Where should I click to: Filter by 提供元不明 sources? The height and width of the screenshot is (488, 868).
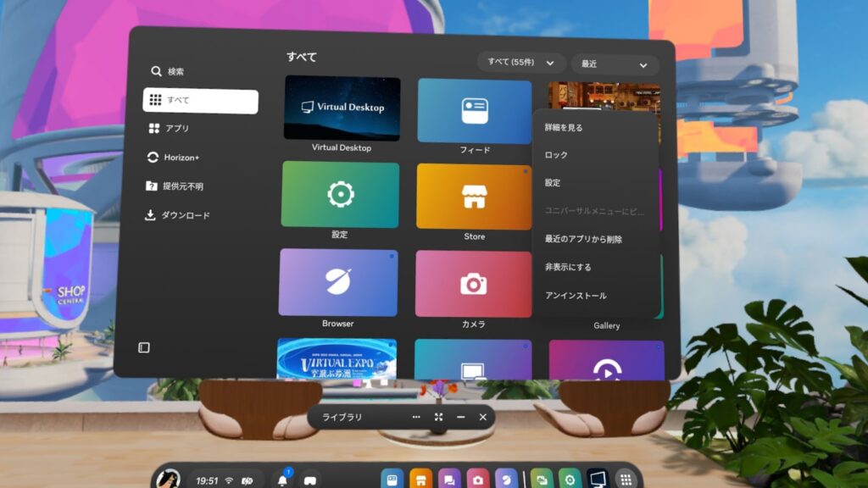click(x=182, y=186)
